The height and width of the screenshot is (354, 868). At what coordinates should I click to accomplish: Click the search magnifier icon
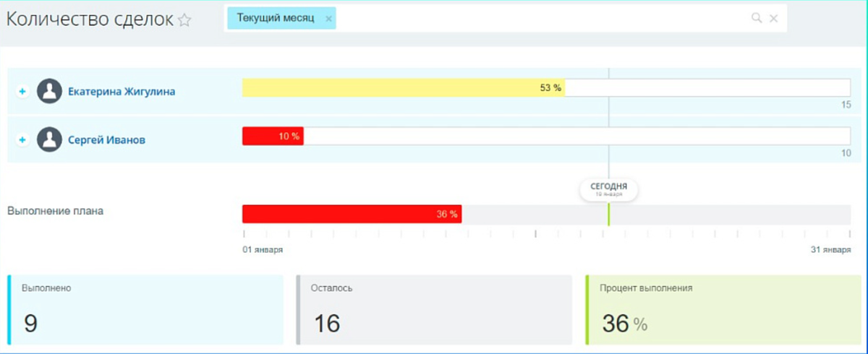(757, 18)
